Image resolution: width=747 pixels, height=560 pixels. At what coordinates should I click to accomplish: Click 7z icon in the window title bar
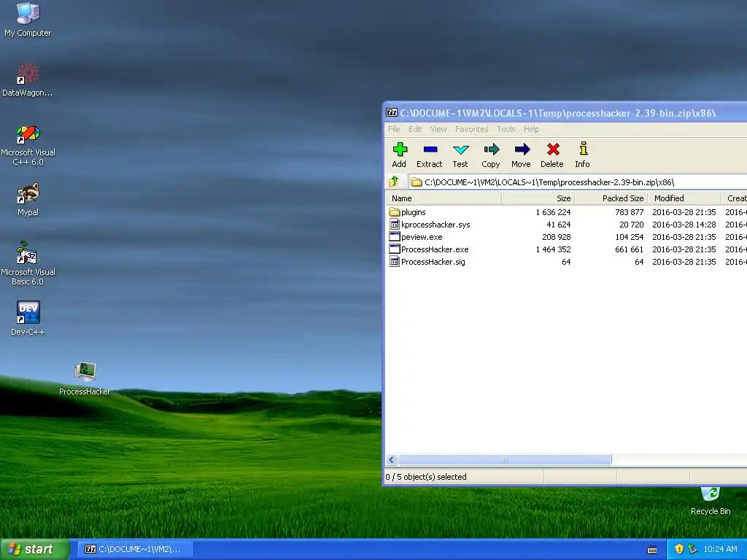[x=392, y=113]
